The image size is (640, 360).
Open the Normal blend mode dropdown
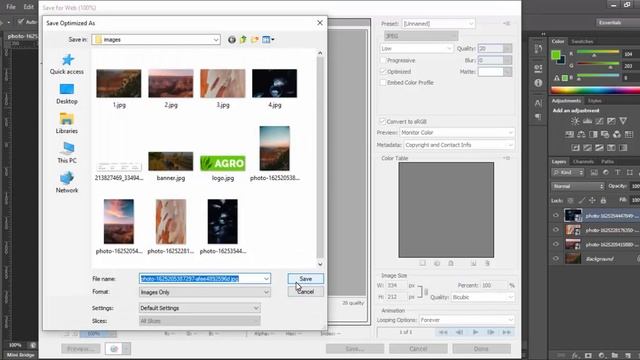tap(578, 186)
